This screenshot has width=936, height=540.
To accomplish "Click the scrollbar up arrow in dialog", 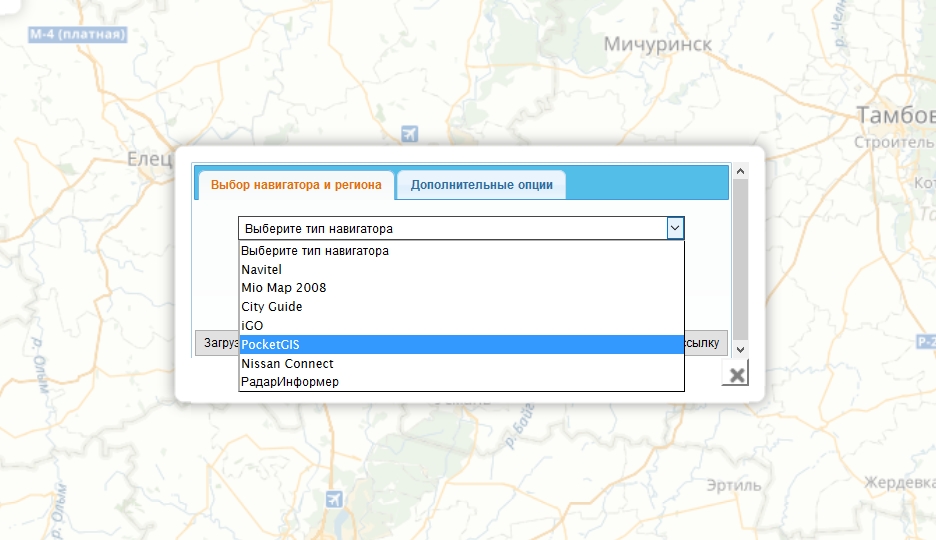I will 740,171.
